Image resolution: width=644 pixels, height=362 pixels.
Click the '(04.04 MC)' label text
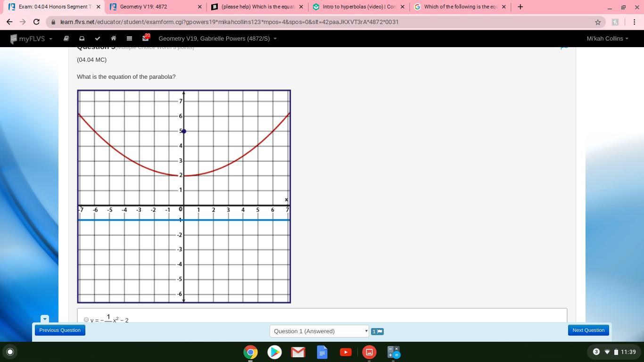[x=92, y=60]
